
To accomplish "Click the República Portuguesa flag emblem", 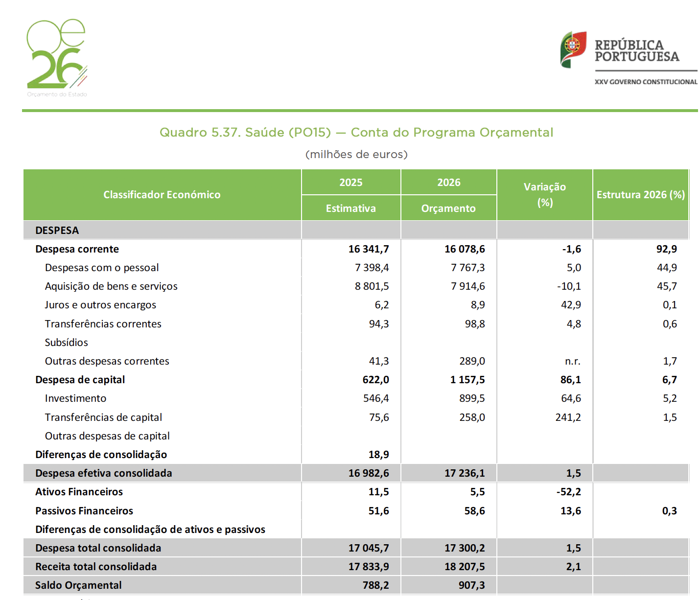I will click(573, 49).
